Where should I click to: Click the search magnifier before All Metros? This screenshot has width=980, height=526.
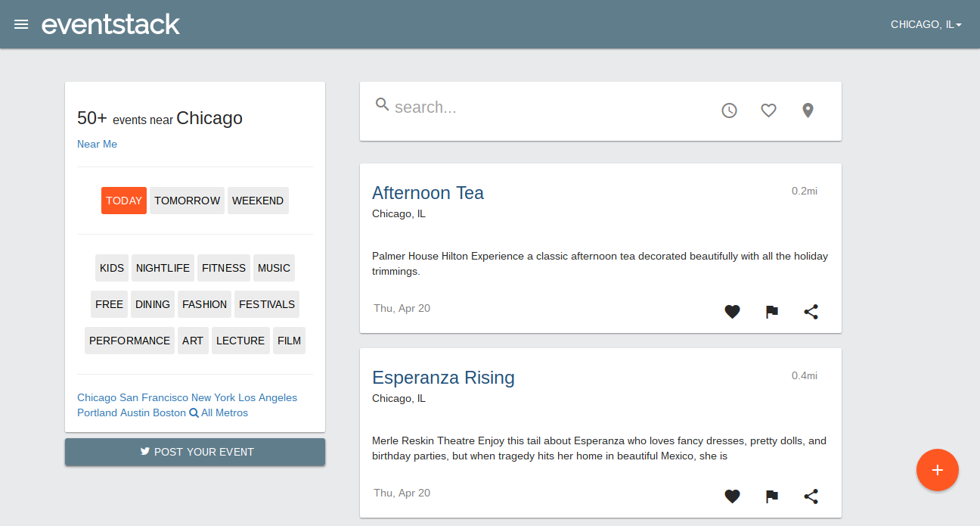[195, 412]
